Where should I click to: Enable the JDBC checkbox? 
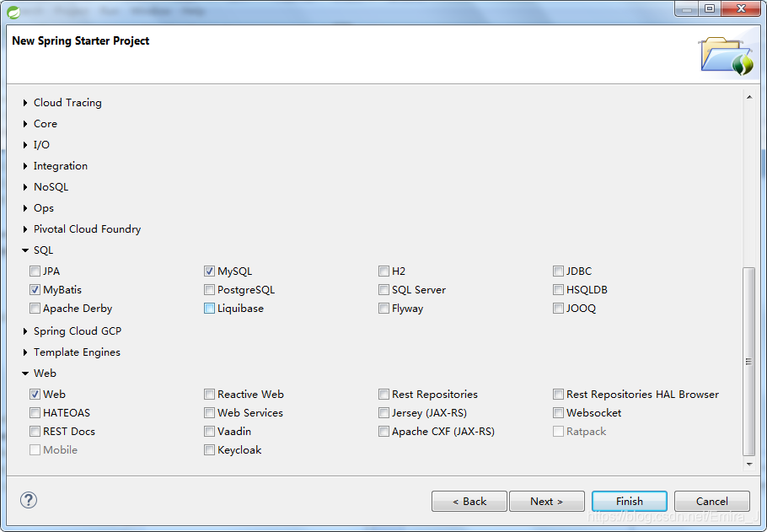[x=558, y=271]
